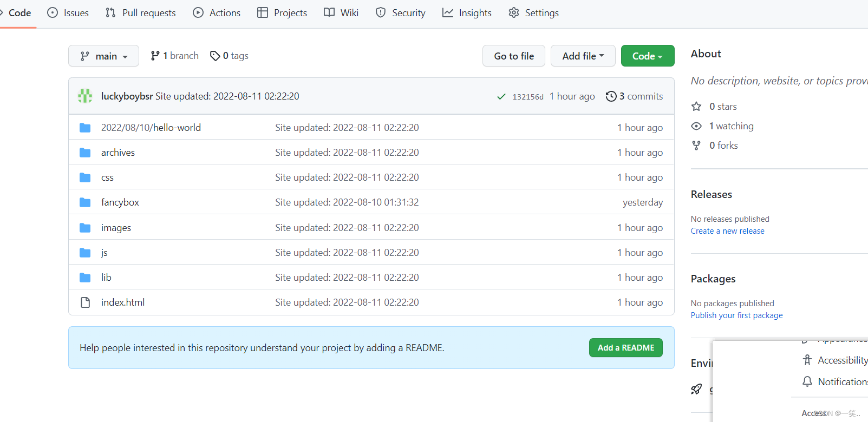Expand the green Code dropdown
The width and height of the screenshot is (868, 422).
(648, 56)
